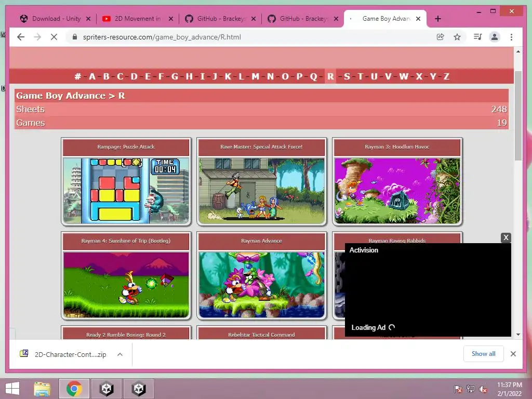This screenshot has height=399, width=532.
Task: Open the media control icon in toolbar
Action: pos(477,37)
